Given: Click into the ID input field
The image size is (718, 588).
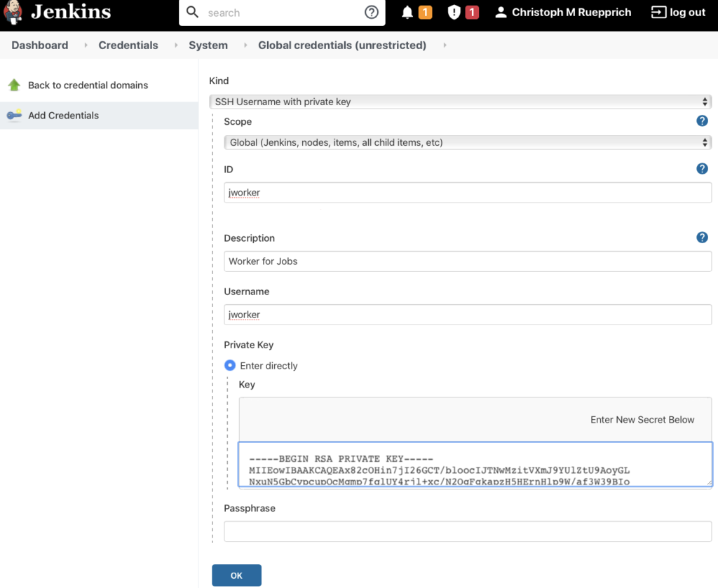Looking at the screenshot, I should (468, 193).
